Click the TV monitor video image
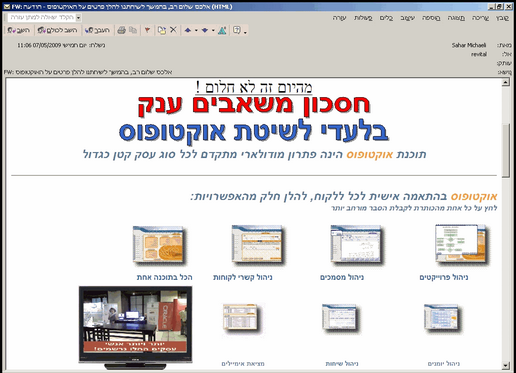 (135, 327)
